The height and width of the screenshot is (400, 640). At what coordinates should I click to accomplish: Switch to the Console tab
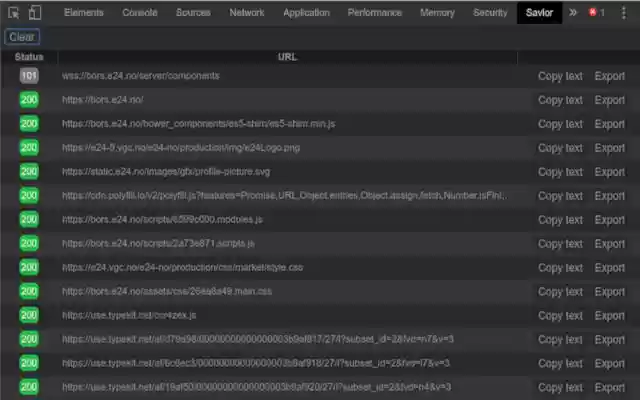140,13
